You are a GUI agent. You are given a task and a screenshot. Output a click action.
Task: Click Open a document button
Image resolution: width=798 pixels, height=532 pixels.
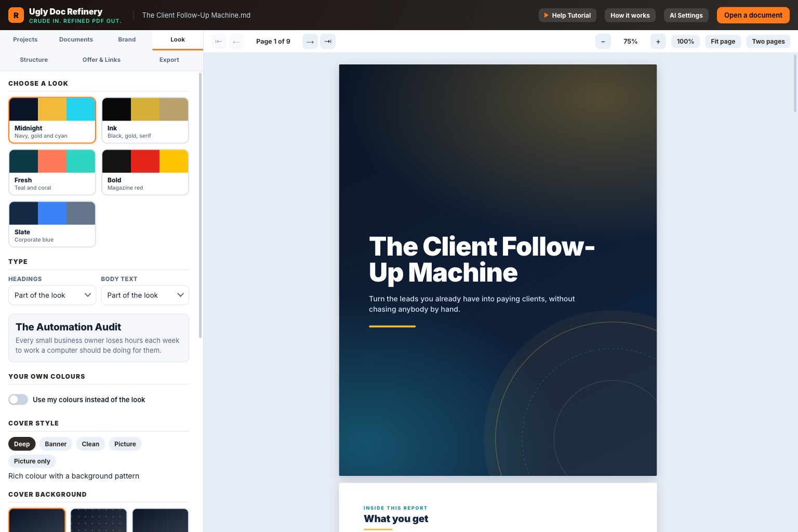(x=753, y=15)
